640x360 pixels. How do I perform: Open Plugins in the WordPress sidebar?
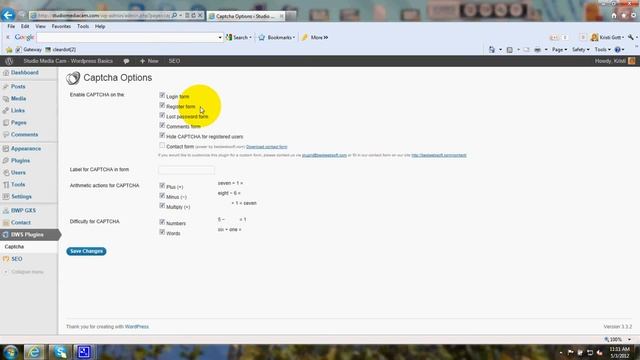point(20,160)
